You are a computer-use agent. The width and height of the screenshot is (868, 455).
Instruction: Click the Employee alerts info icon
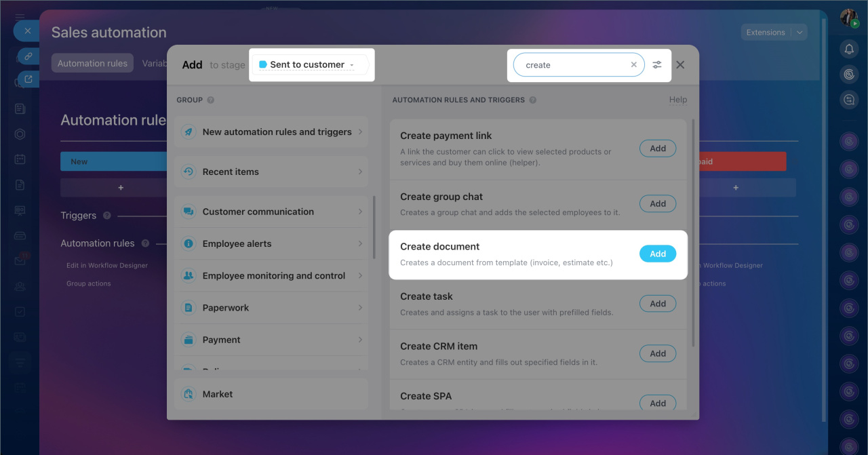pyautogui.click(x=189, y=243)
